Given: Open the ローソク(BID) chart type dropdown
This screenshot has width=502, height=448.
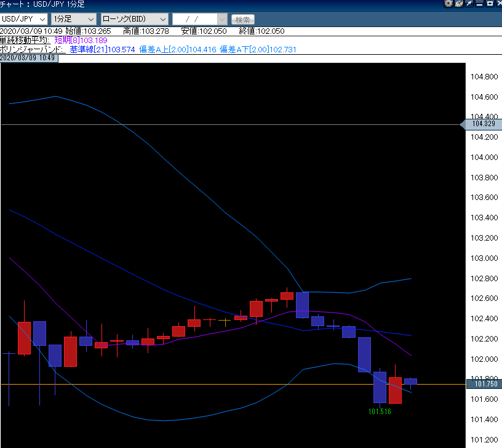Looking at the screenshot, I should click(135, 19).
